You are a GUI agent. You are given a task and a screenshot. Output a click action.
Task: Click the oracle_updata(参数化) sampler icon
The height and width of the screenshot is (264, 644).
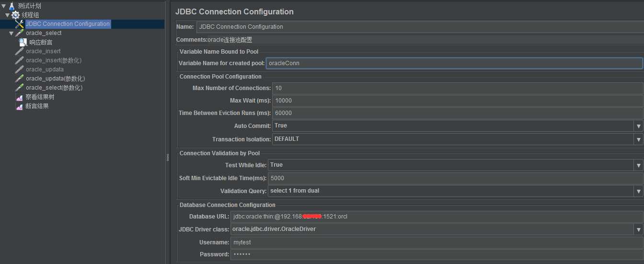pos(19,79)
